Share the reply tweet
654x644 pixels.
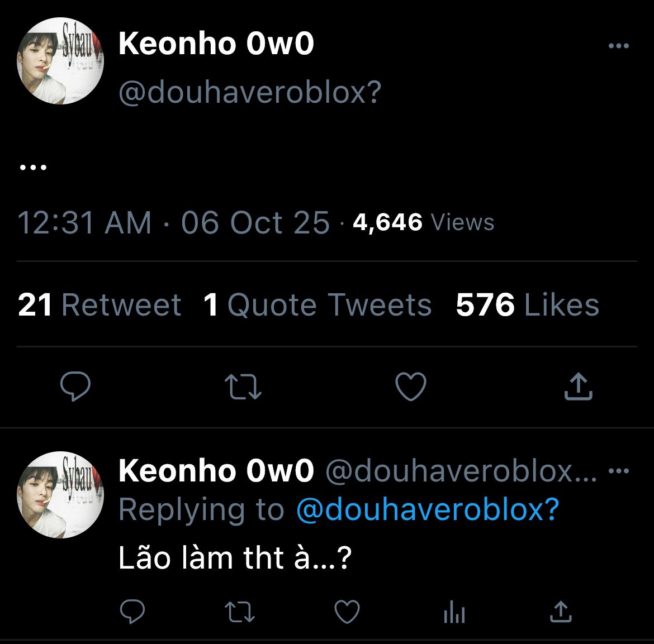(561, 612)
